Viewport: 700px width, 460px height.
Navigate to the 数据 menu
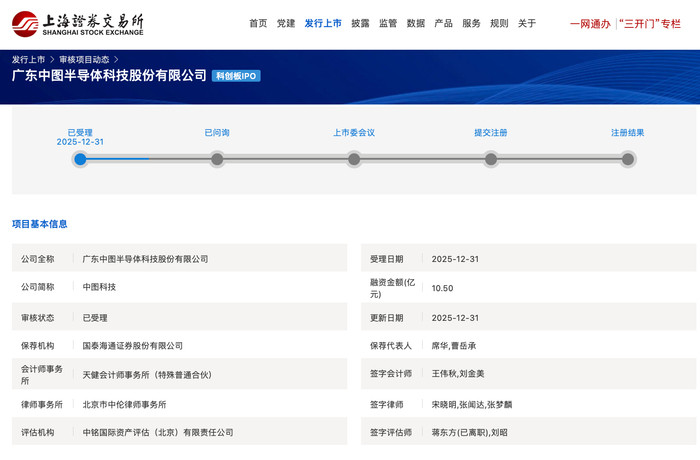pos(416,23)
